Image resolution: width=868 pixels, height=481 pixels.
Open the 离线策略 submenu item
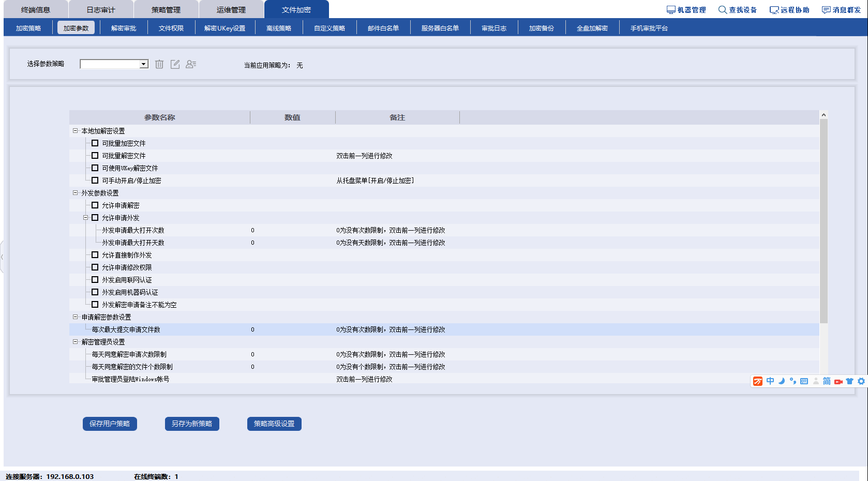279,28
